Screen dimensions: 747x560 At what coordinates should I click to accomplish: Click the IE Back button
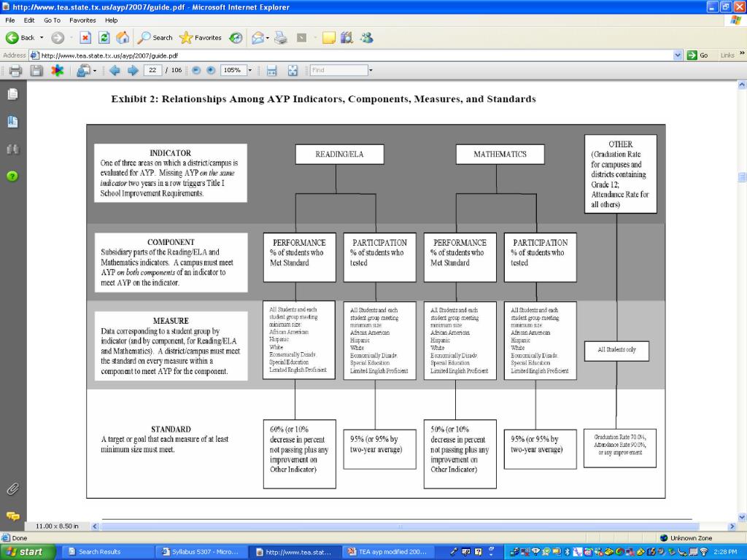(x=20, y=38)
